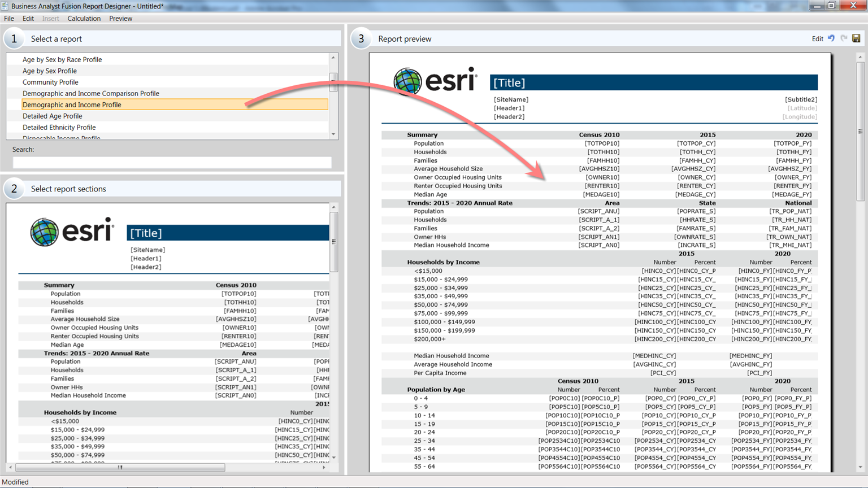Select Community Profile report
The image size is (868, 488).
[x=50, y=82]
